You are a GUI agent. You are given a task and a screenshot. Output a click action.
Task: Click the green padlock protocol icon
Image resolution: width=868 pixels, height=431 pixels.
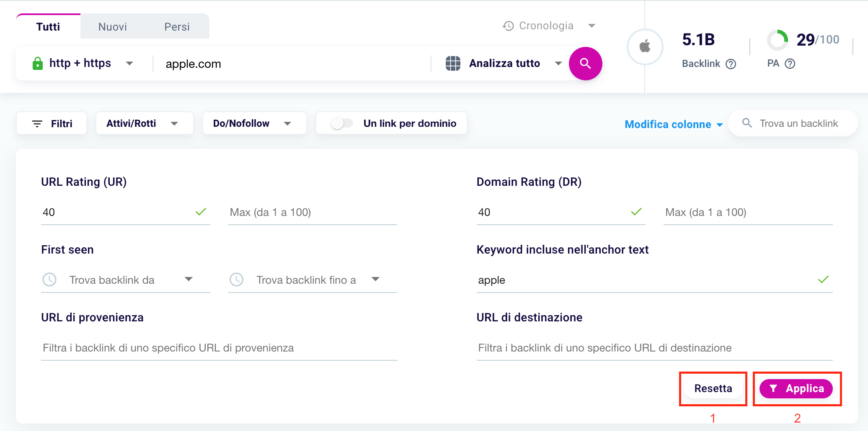(38, 64)
